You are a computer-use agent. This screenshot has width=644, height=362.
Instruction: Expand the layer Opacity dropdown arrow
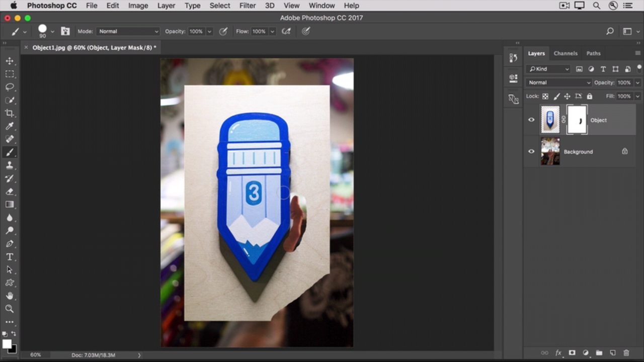637,82
